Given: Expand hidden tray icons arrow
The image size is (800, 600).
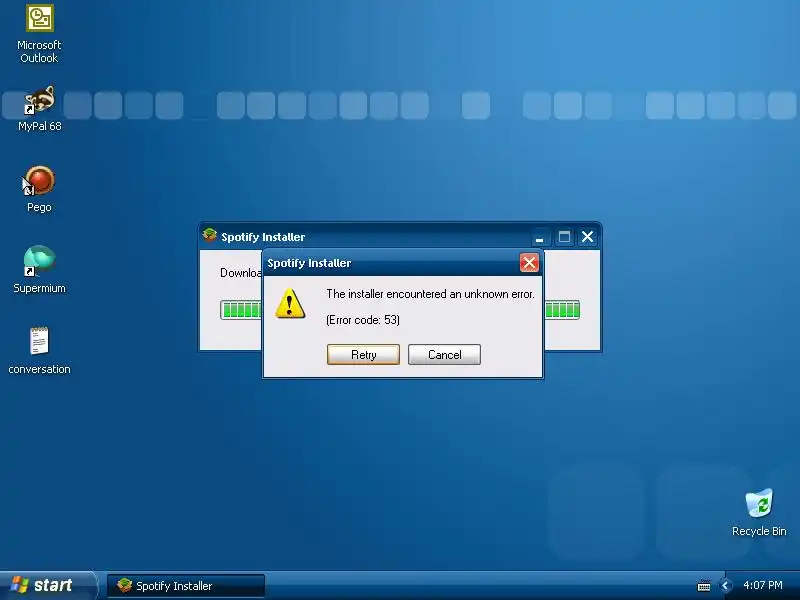Looking at the screenshot, I should tap(724, 586).
